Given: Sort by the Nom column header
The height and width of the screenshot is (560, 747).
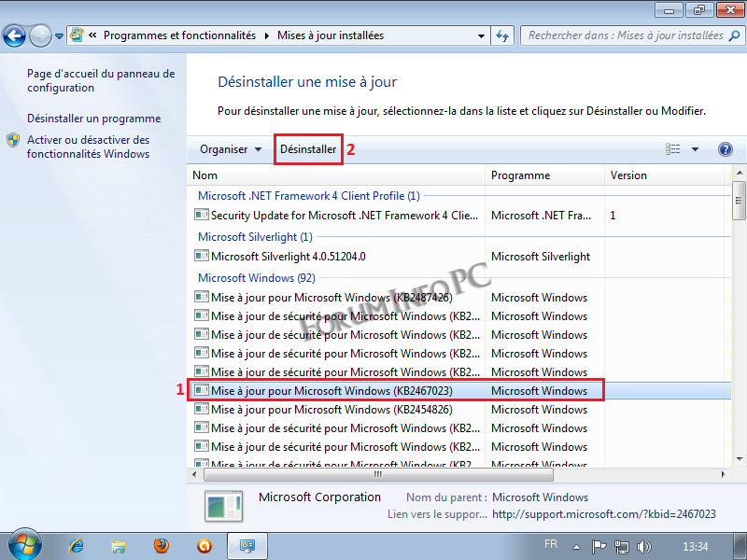Looking at the screenshot, I should click(x=336, y=175).
